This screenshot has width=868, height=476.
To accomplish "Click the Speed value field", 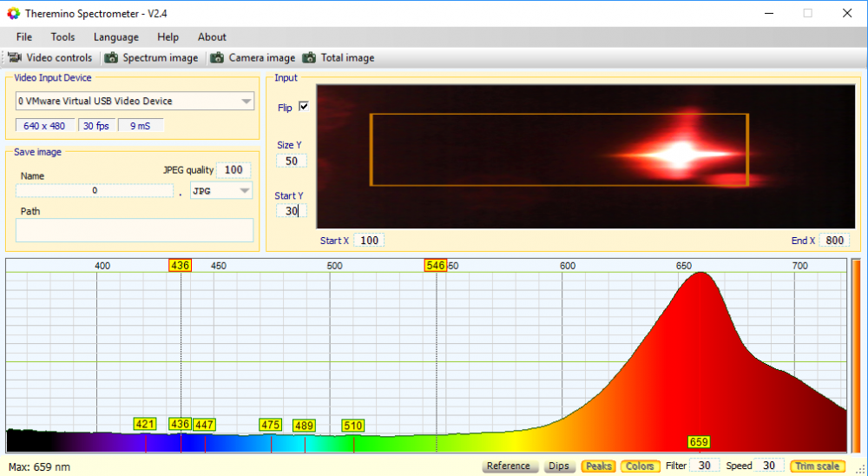I will [x=769, y=466].
